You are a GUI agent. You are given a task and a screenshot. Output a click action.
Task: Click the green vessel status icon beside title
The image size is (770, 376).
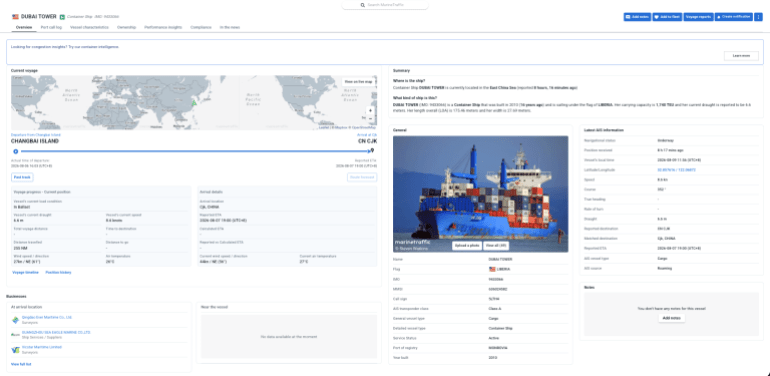click(62, 17)
